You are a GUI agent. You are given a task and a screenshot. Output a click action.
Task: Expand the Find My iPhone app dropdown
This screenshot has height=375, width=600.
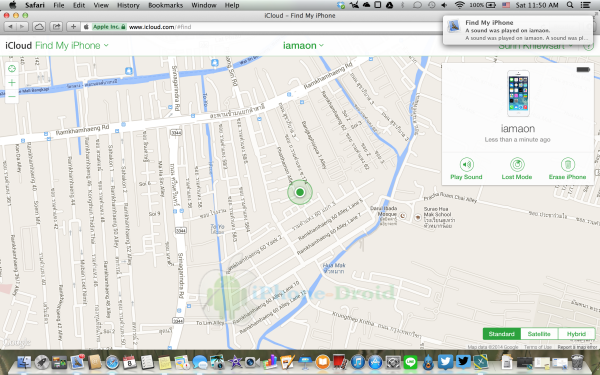coord(72,46)
